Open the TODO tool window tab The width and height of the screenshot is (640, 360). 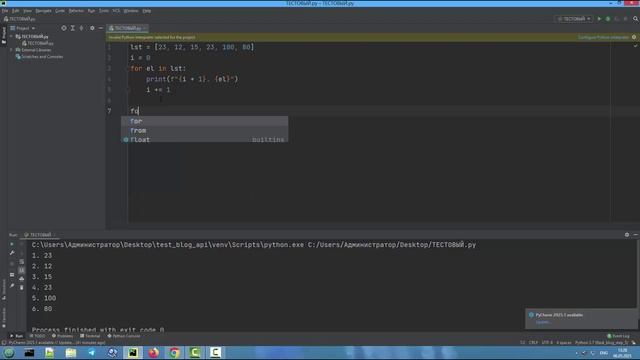[37, 336]
